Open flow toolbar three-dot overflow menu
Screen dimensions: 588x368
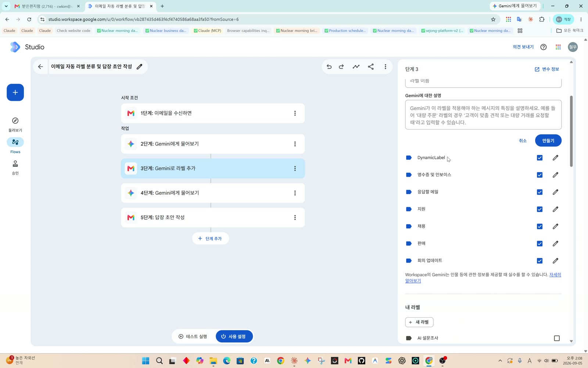[x=386, y=67]
